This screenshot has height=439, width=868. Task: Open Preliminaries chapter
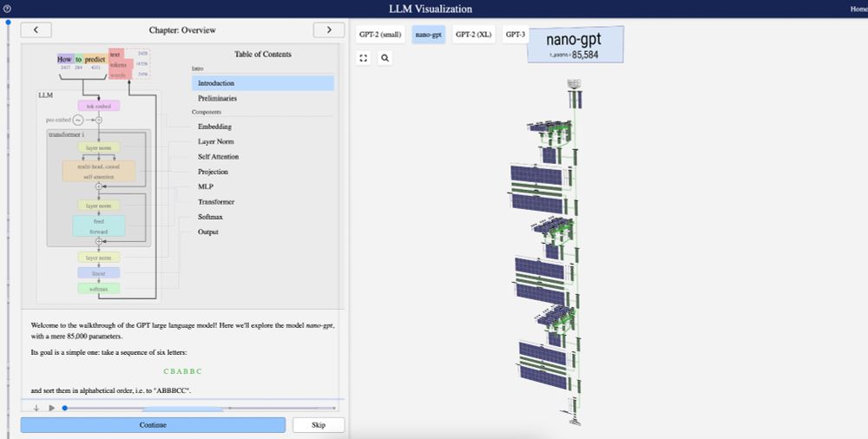(218, 98)
